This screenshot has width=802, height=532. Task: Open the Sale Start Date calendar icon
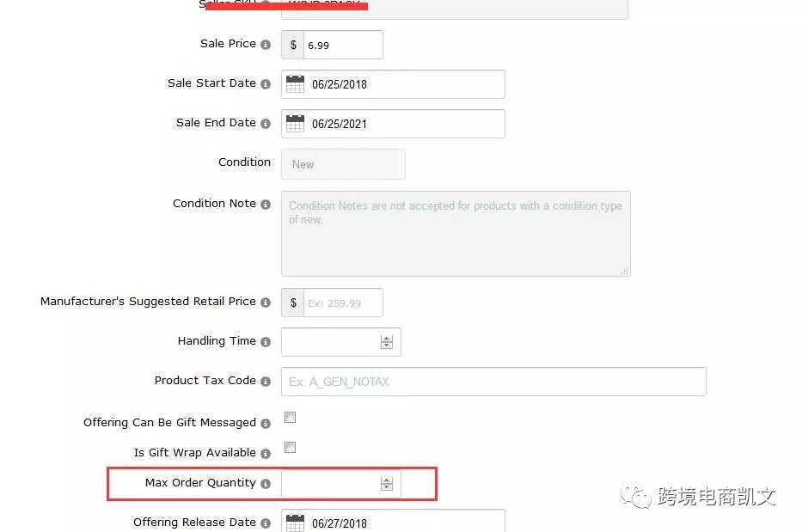pos(295,84)
